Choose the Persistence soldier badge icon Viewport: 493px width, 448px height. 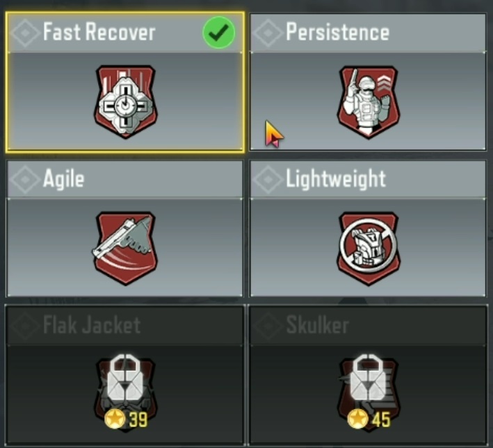(369, 102)
